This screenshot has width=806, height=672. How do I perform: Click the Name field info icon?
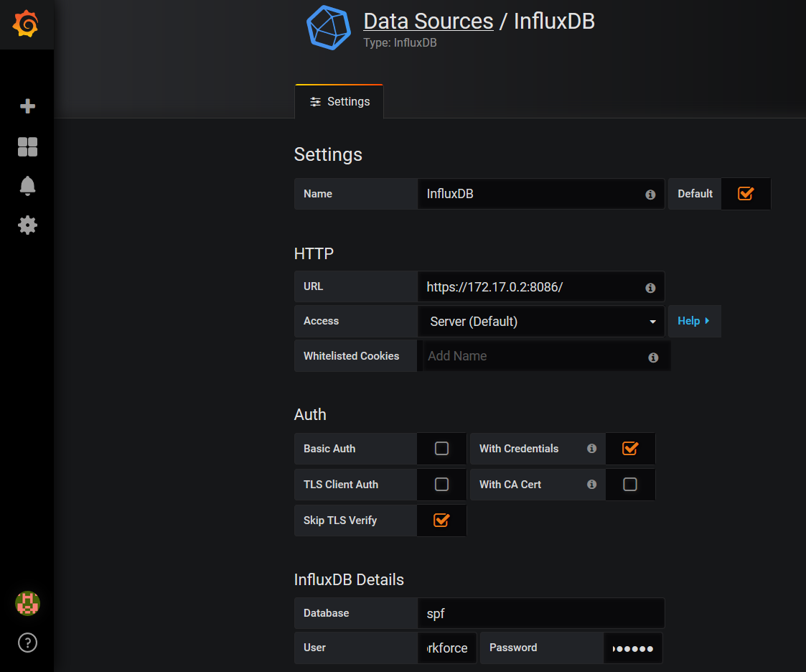[x=650, y=195]
